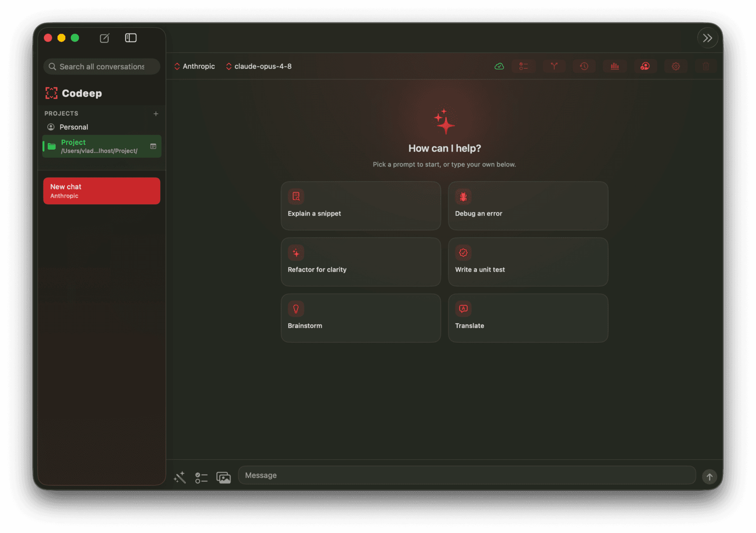The image size is (756, 533).
Task: Click the compose new chat icon
Action: [104, 38]
